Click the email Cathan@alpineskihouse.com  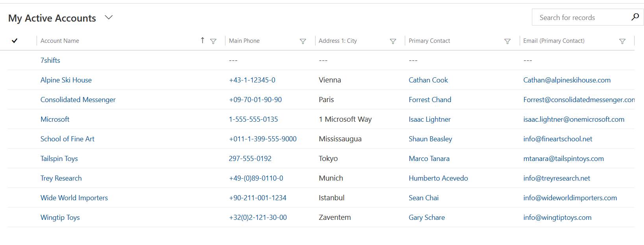point(567,80)
